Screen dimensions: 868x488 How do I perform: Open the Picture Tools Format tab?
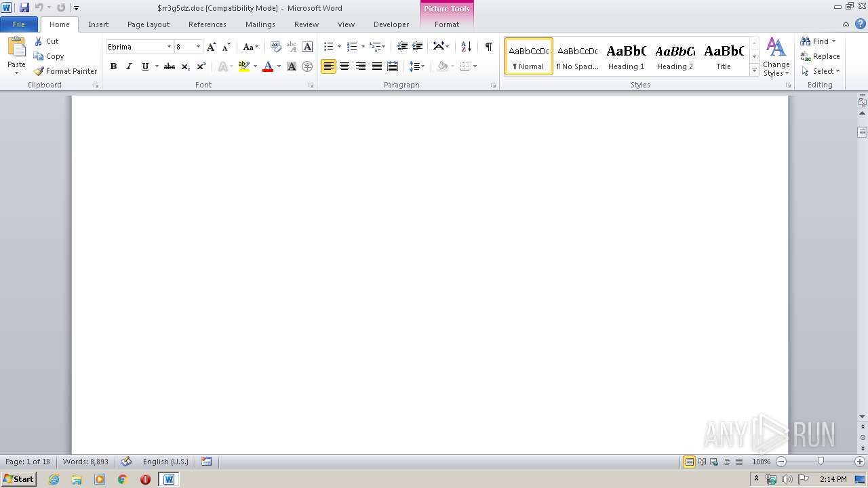tap(447, 24)
